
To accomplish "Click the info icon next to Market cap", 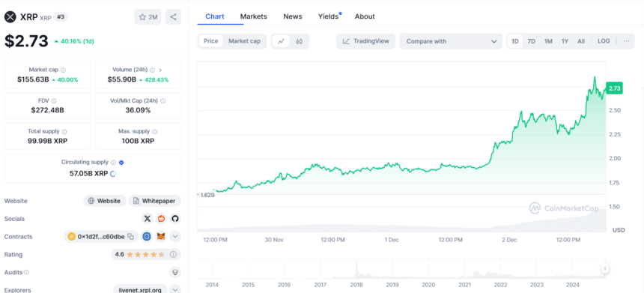I will point(63,70).
